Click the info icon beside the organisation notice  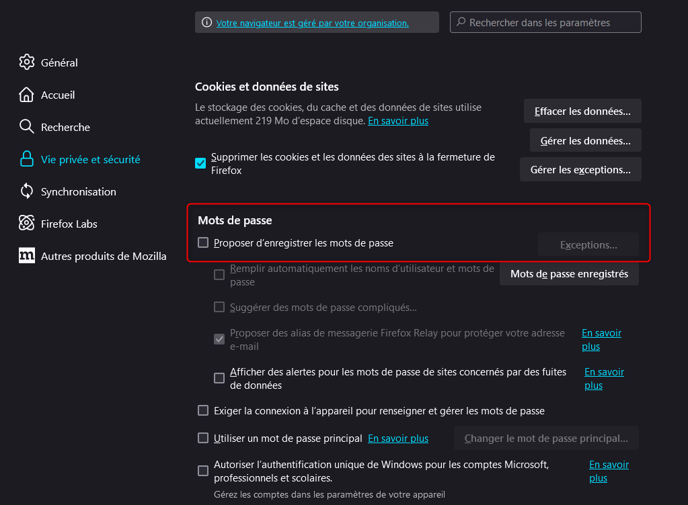(207, 22)
